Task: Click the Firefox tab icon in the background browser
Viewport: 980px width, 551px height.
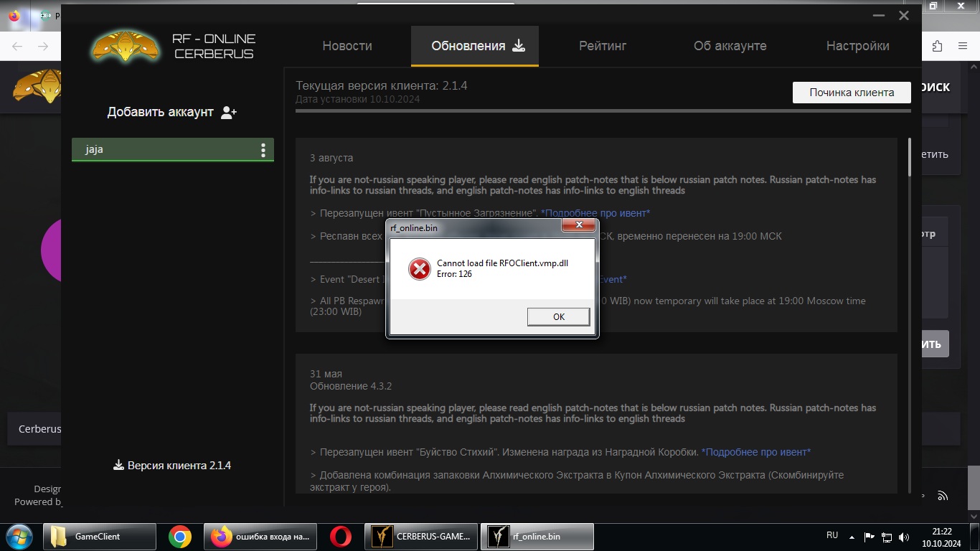Action: [x=15, y=15]
